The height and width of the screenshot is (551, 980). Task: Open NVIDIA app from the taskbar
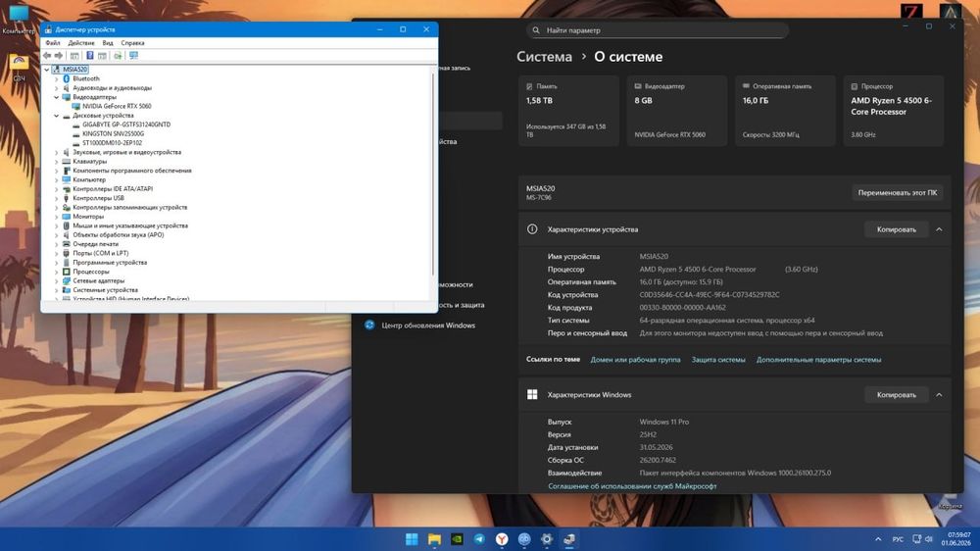tap(457, 539)
